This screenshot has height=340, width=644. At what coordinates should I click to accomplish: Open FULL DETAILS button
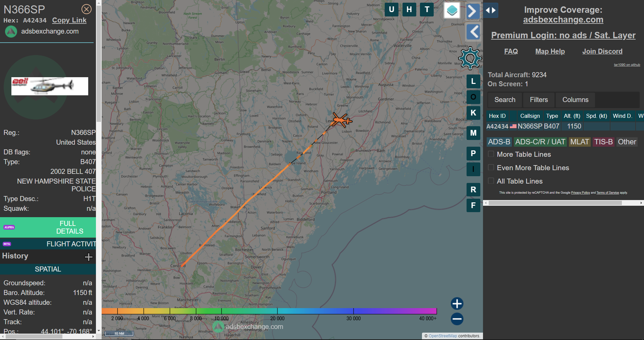click(x=48, y=227)
